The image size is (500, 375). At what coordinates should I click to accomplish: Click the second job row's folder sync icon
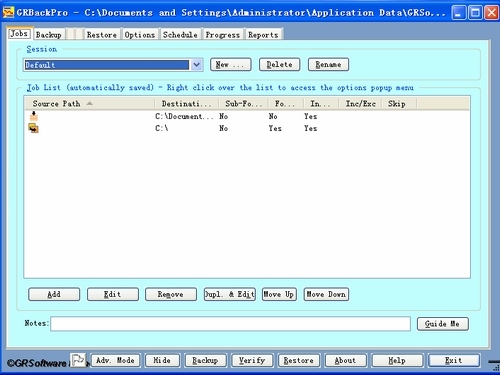34,128
